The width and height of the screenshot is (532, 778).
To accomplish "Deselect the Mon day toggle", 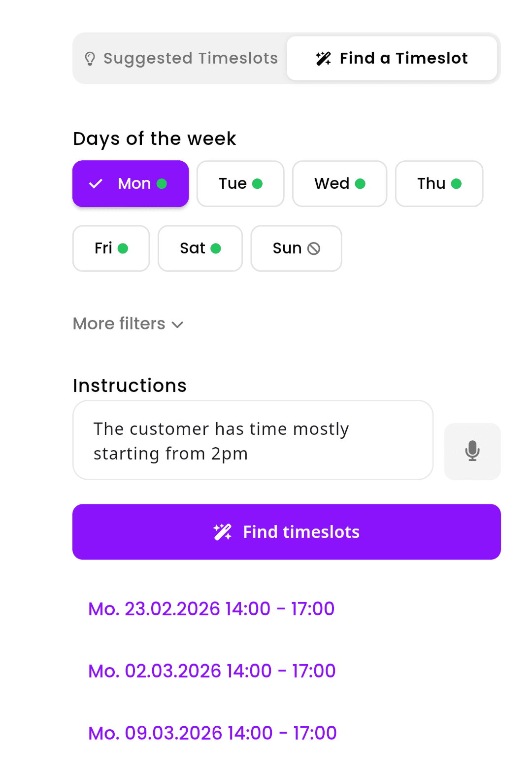I will 130,183.
